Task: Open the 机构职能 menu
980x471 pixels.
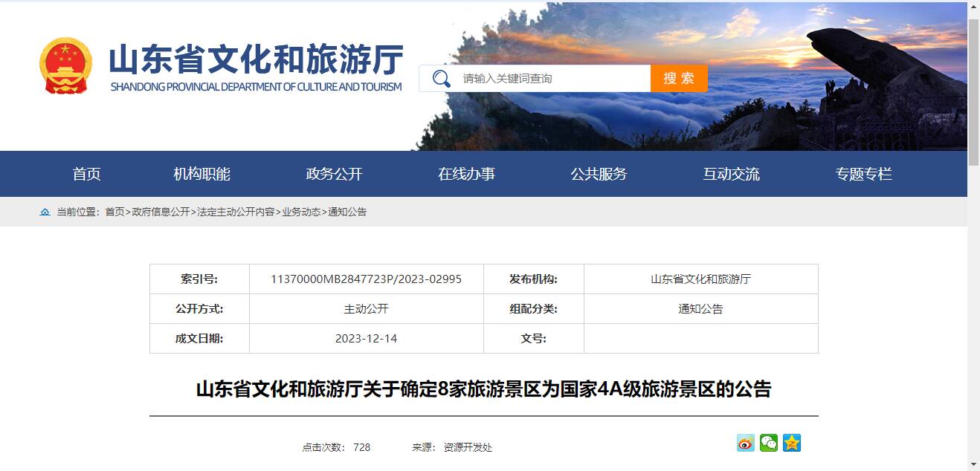Action: tap(202, 174)
